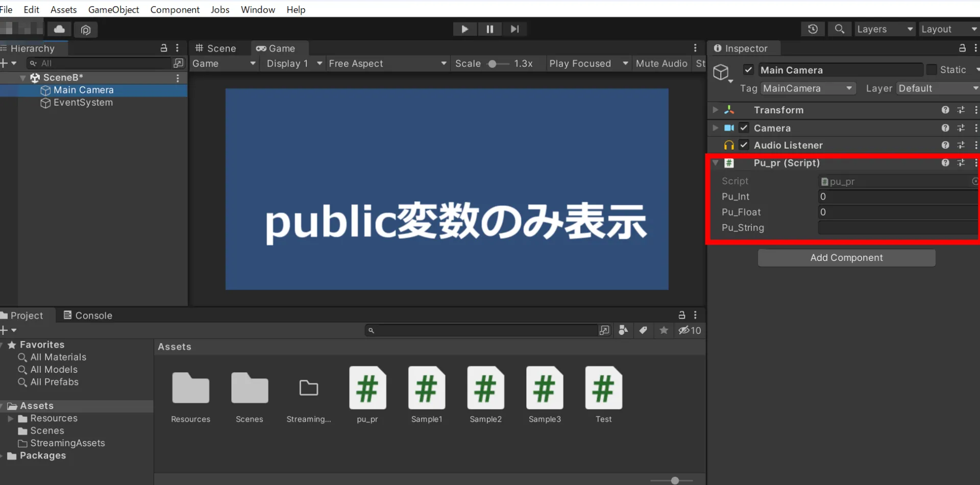
Task: Open Transform component help reference
Action: [945, 110]
